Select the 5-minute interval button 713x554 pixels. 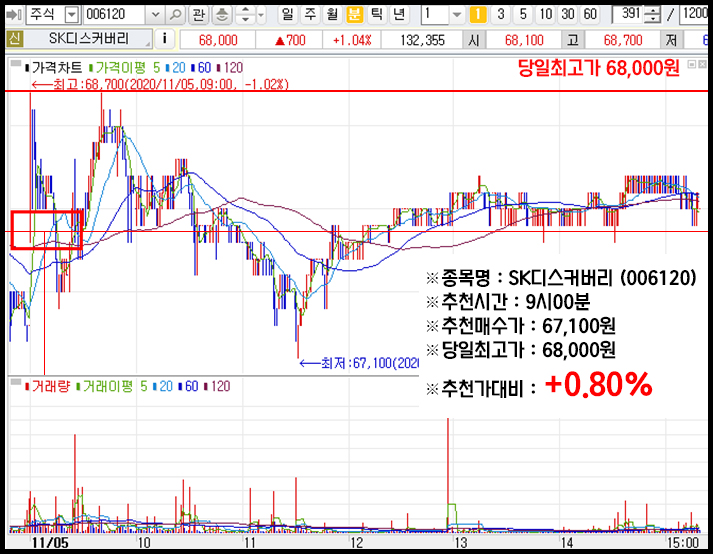click(x=523, y=15)
